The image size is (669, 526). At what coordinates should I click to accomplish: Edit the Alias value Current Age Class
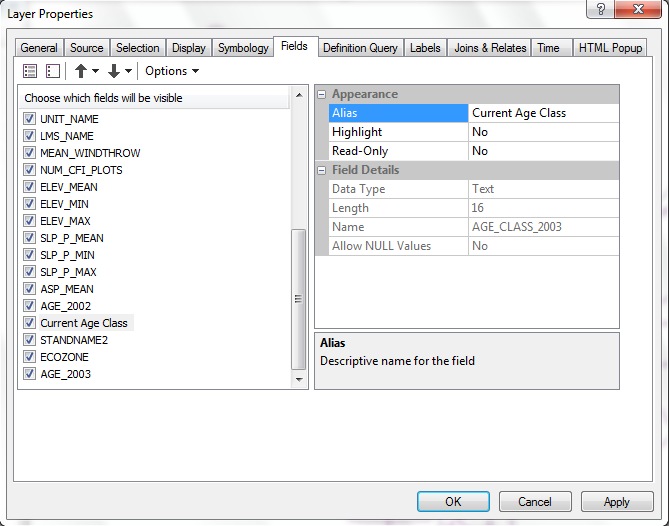pyautogui.click(x=543, y=113)
